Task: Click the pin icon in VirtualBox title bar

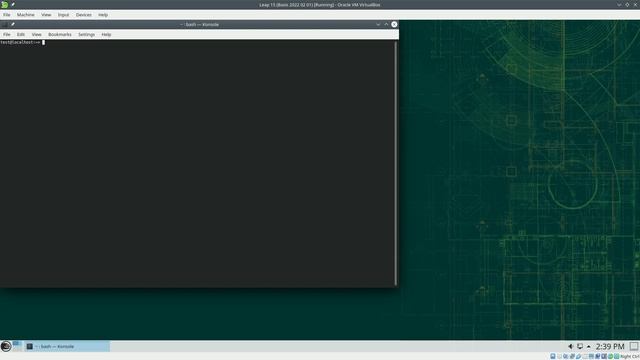Action: coord(13,4)
